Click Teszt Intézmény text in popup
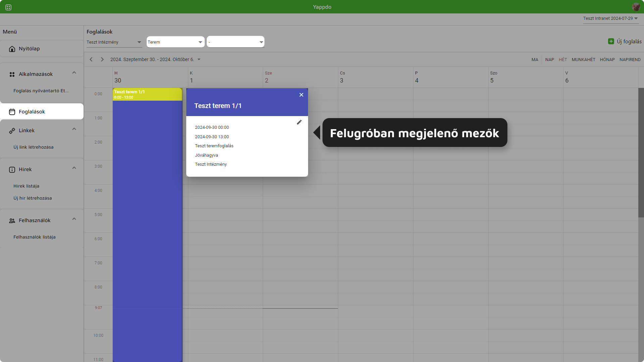The image size is (644, 362). [211, 164]
